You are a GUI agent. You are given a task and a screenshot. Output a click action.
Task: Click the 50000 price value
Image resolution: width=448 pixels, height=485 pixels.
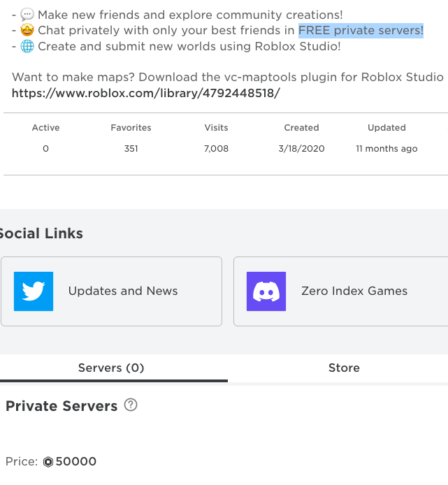76,462
